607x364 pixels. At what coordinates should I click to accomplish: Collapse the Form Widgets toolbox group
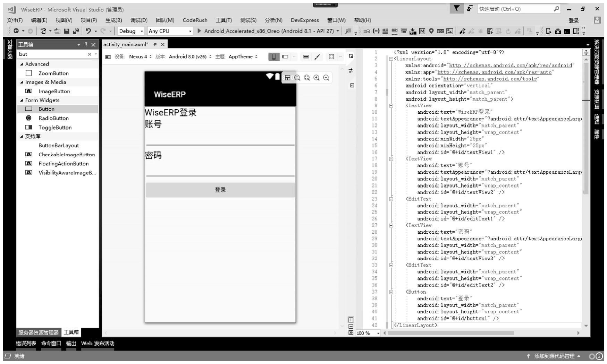point(22,100)
